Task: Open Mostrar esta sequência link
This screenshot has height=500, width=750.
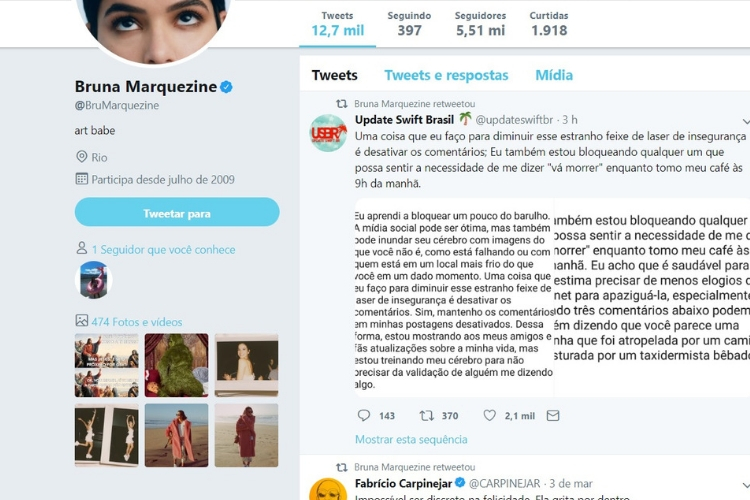Action: [x=411, y=439]
